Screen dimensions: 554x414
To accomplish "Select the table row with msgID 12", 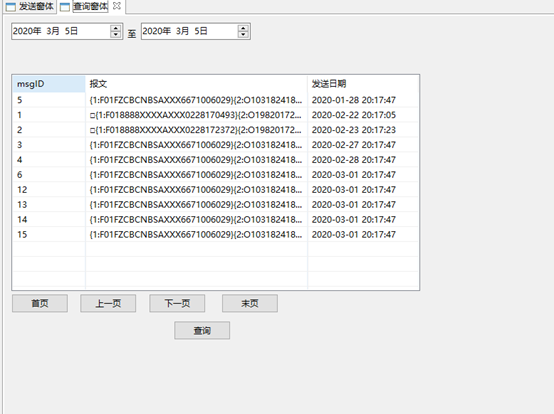I will point(216,190).
